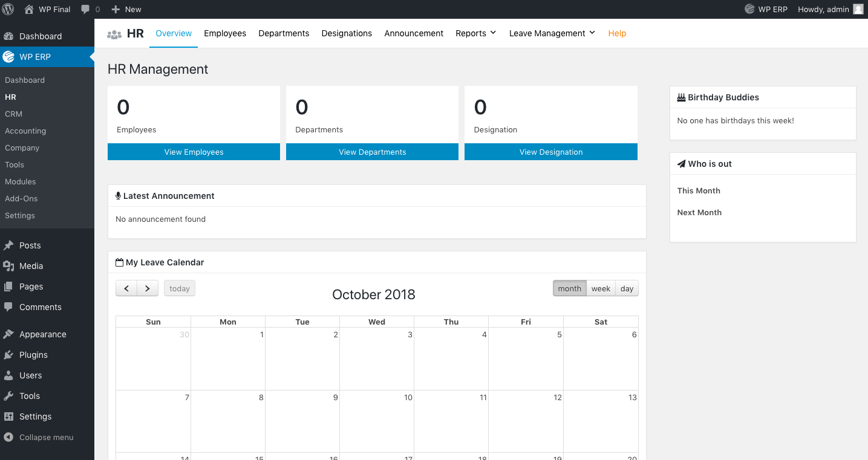The width and height of the screenshot is (868, 460).
Task: Open the comments bubble icon in admin bar
Action: click(85, 9)
